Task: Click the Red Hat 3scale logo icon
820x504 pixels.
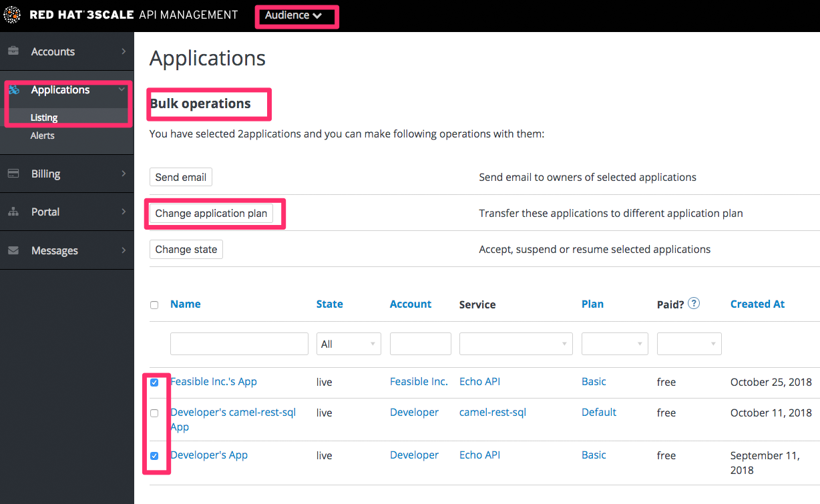Action: coord(12,15)
